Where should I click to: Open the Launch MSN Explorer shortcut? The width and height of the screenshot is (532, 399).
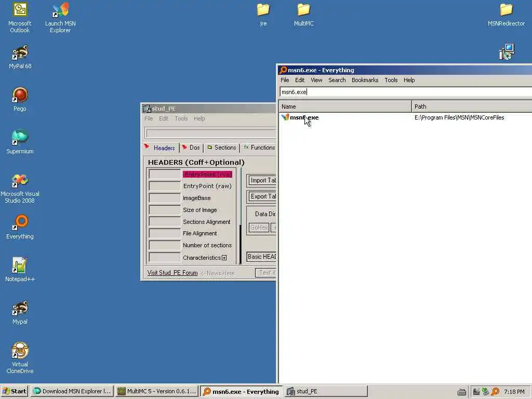tap(60, 17)
